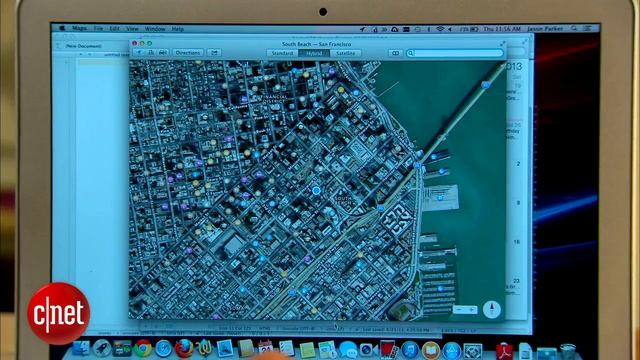The width and height of the screenshot is (640, 360).
Task: Open Notification Center list icon
Action: [x=588, y=29]
